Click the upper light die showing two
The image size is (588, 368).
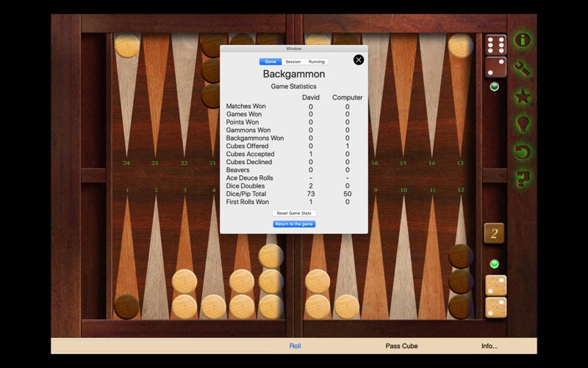(x=495, y=286)
